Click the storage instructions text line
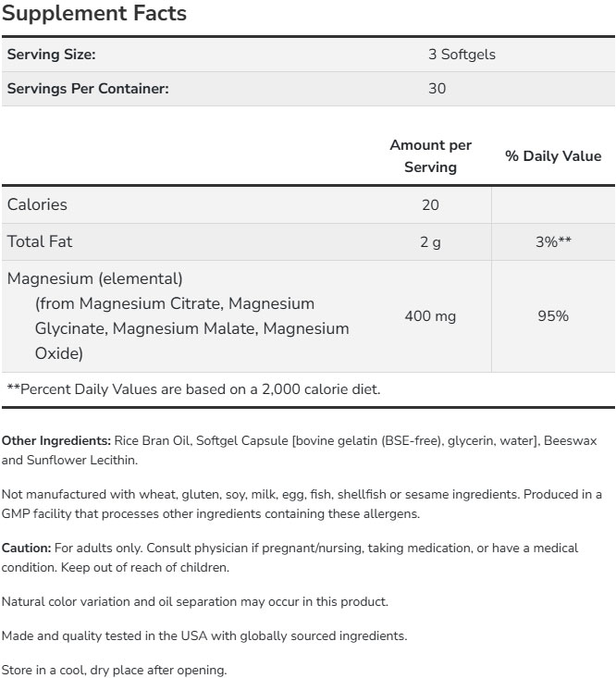 pyautogui.click(x=114, y=670)
